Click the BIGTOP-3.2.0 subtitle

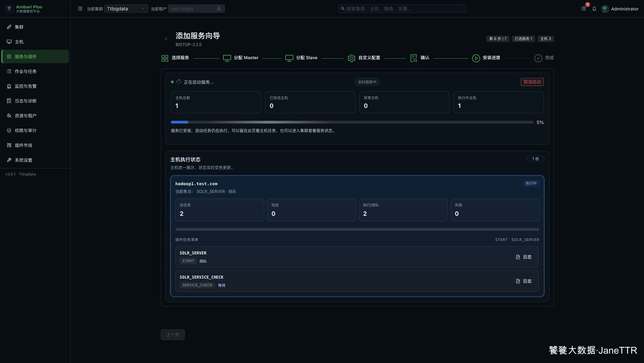pyautogui.click(x=188, y=45)
